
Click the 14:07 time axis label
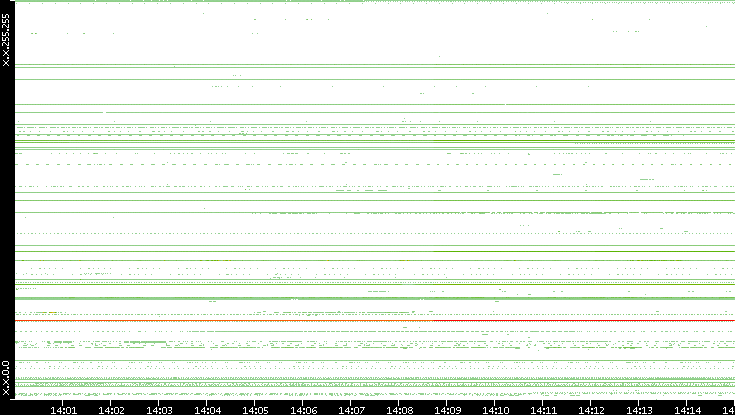tap(352, 410)
